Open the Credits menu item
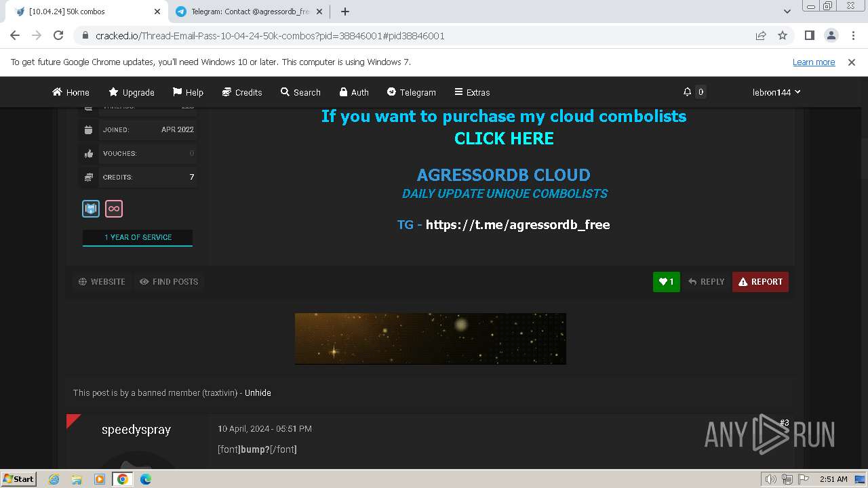Image resolution: width=868 pixels, height=488 pixels. coord(242,92)
